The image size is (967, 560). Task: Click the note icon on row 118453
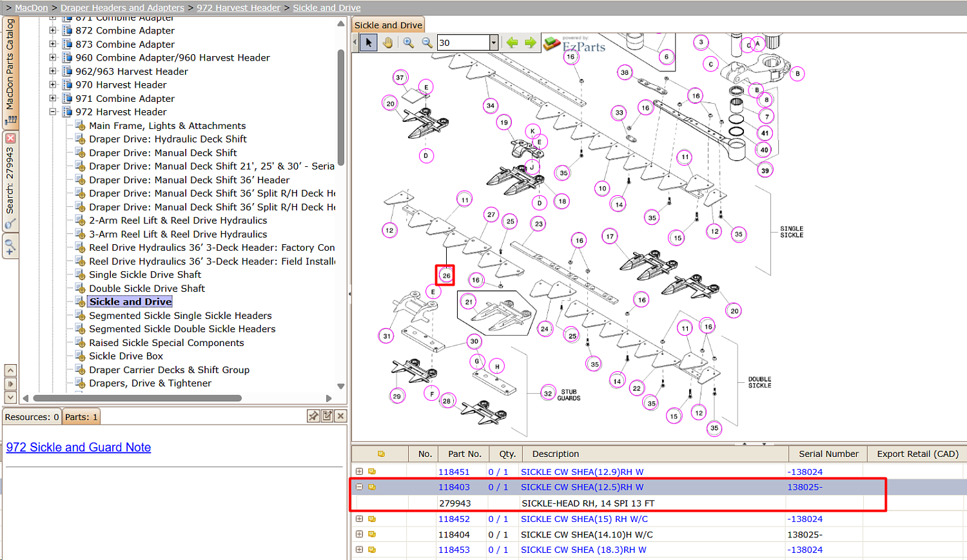pyautogui.click(x=372, y=550)
